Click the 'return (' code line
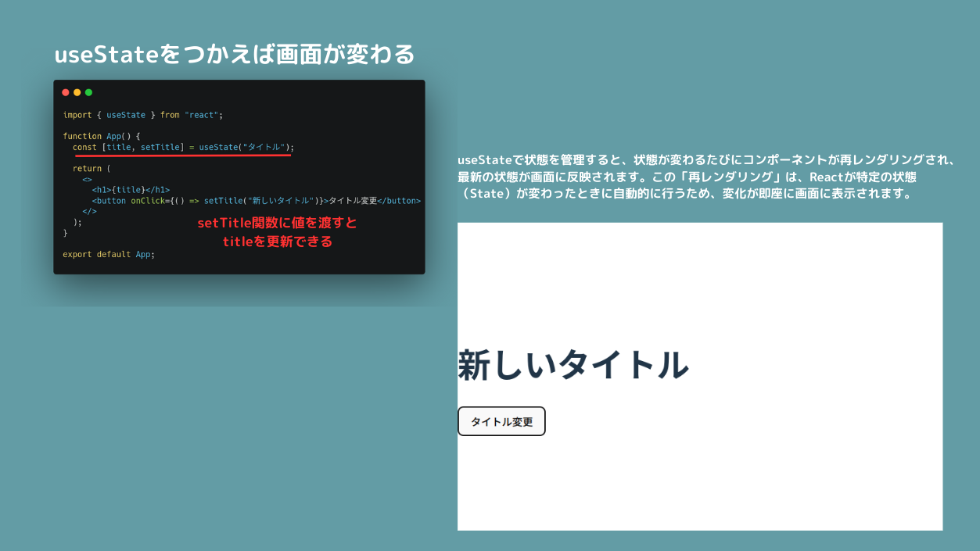This screenshot has width=980, height=551. 92,168
